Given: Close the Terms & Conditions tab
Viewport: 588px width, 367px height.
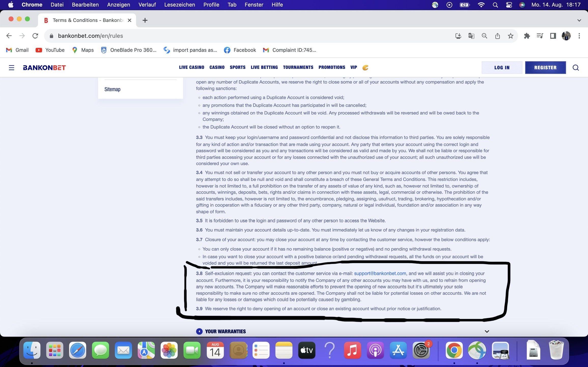Looking at the screenshot, I should [x=130, y=20].
